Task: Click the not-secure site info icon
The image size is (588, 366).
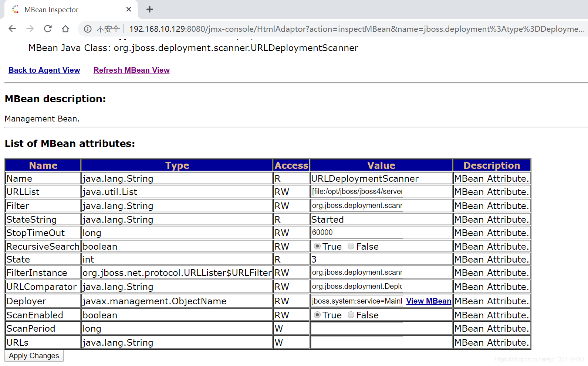Action: coord(88,29)
